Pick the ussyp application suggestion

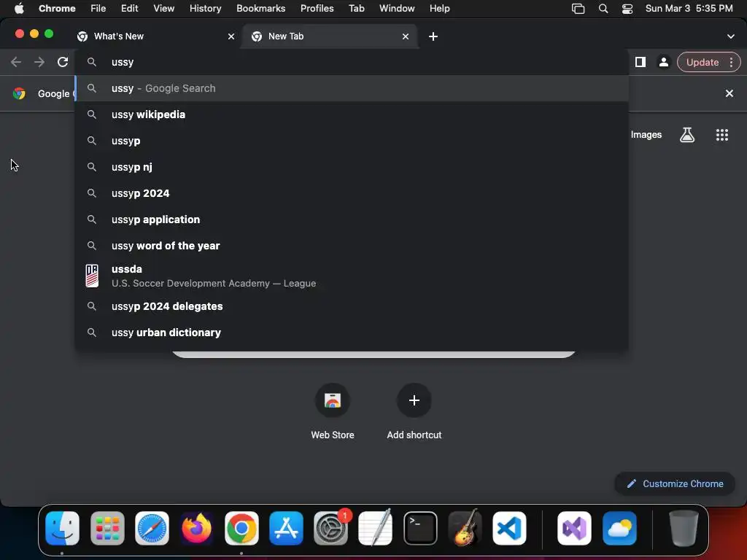coord(352,219)
